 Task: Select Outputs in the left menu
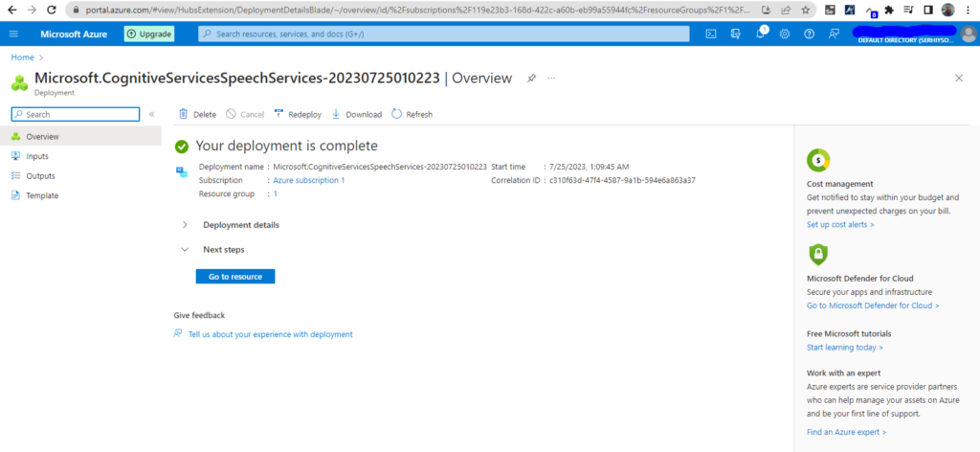[80, 175]
